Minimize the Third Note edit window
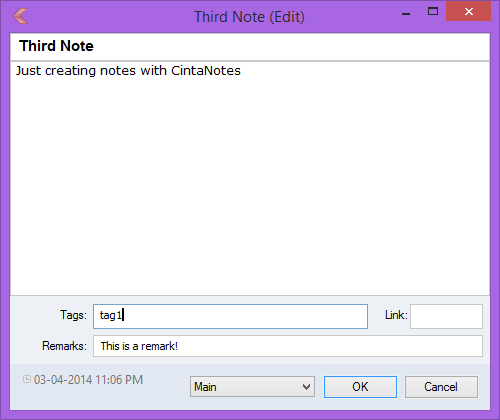The height and width of the screenshot is (420, 500). coord(406,13)
